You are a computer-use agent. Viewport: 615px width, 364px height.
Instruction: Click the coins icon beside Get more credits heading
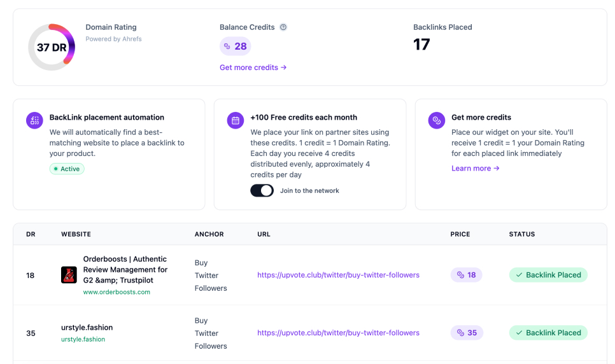click(436, 120)
